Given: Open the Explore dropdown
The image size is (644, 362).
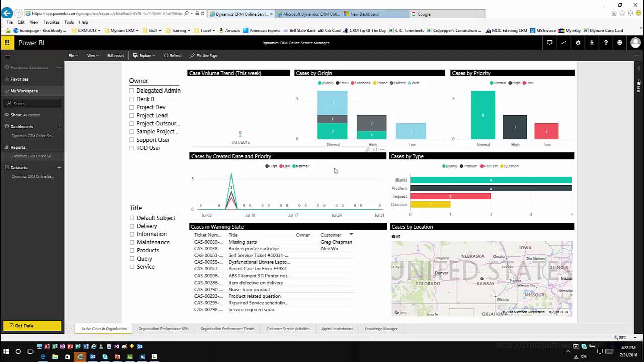Looking at the screenshot, I should pyautogui.click(x=144, y=55).
